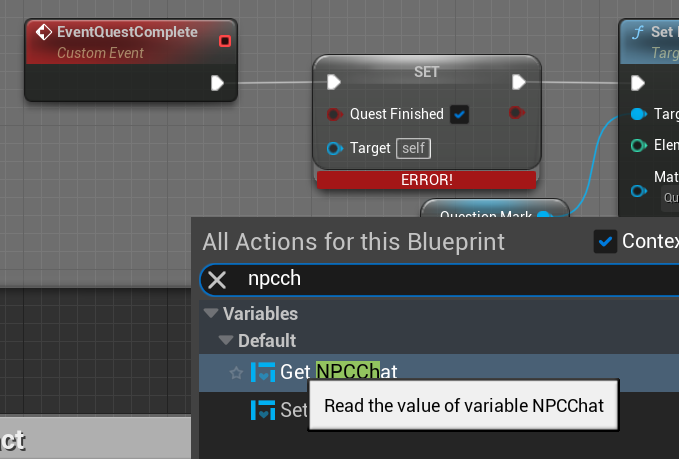Click the Get NPCChat variable icon
Screen dimensions: 679x459
(x=263, y=372)
